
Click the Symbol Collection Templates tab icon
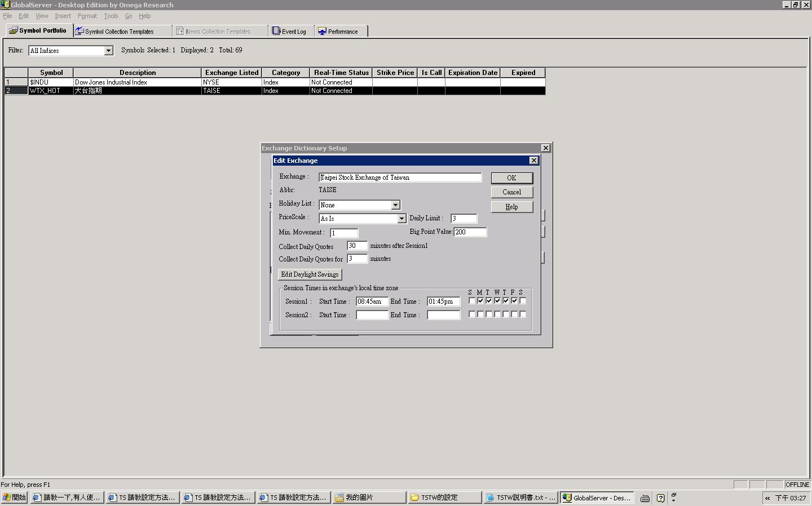pyautogui.click(x=80, y=31)
